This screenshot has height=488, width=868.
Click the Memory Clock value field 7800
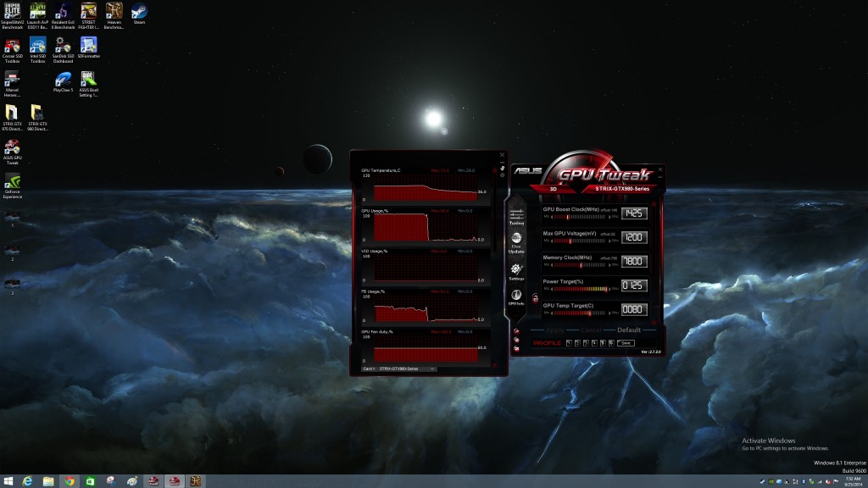point(634,261)
